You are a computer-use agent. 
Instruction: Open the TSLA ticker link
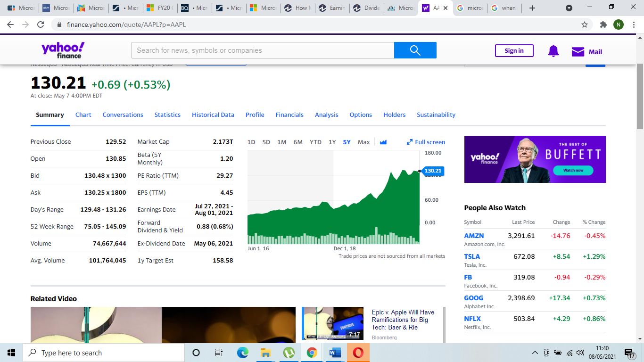[x=472, y=256]
